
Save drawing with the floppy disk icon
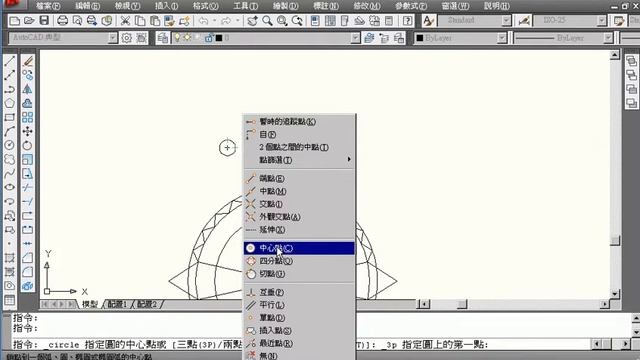click(44, 20)
